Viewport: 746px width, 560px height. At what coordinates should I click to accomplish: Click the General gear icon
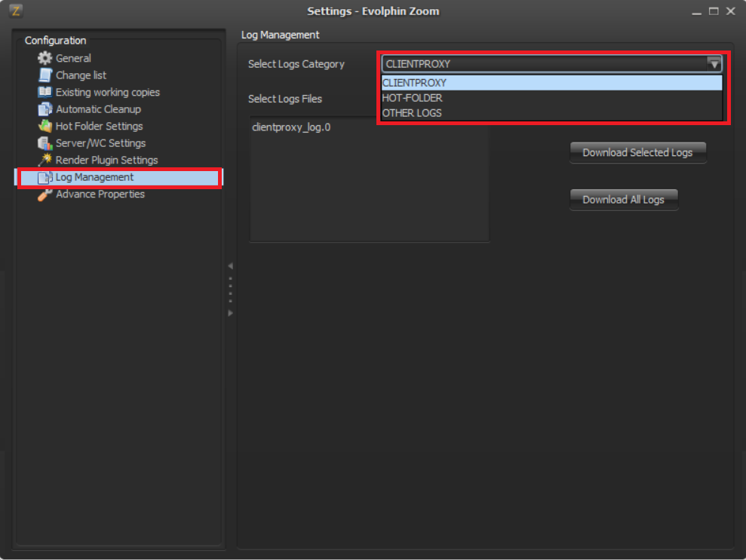[45, 58]
